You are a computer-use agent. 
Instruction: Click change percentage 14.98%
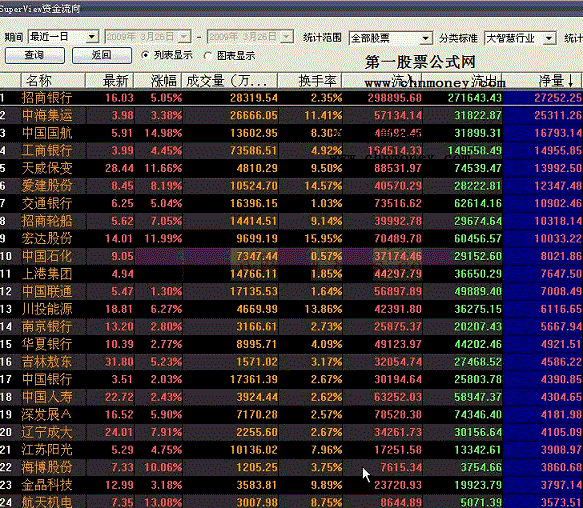point(163,133)
